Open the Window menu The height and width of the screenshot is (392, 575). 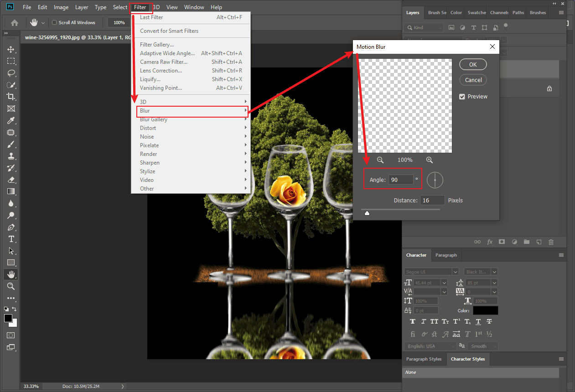[194, 7]
